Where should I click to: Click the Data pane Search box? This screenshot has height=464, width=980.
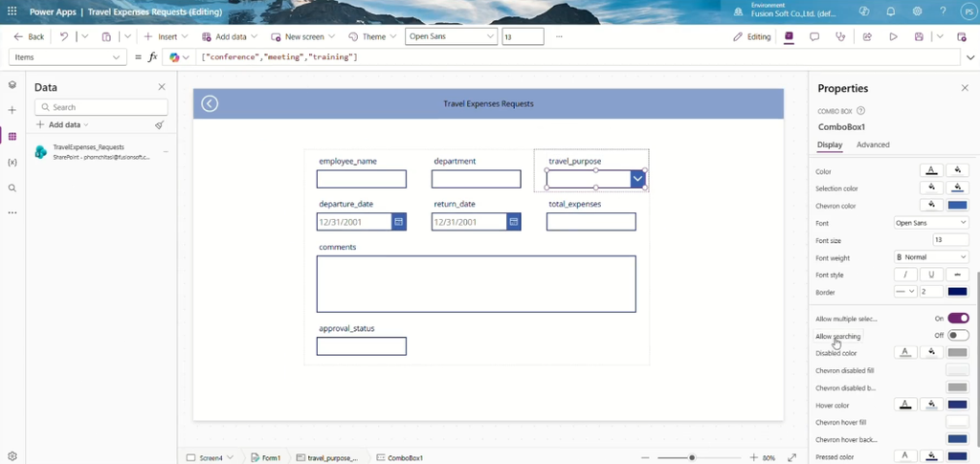101,107
